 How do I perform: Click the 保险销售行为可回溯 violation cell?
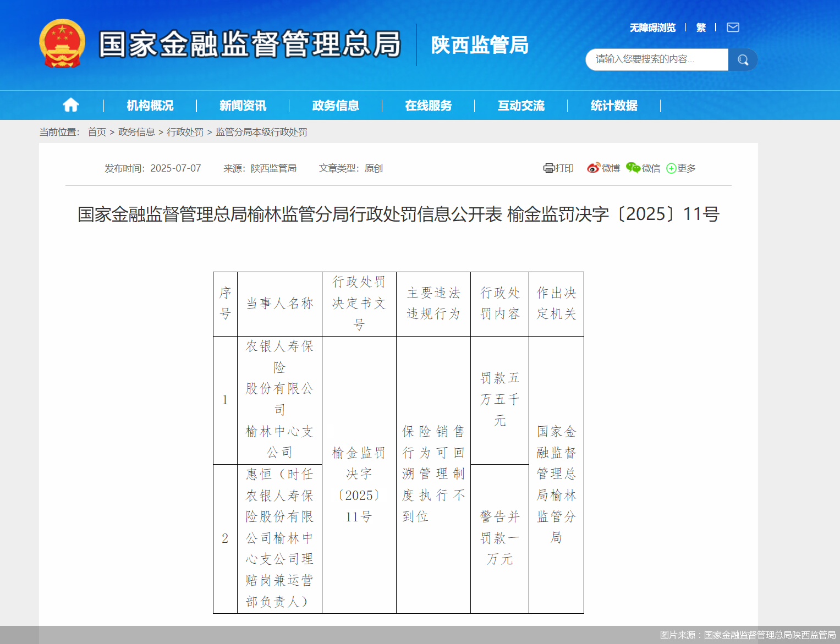(433, 475)
